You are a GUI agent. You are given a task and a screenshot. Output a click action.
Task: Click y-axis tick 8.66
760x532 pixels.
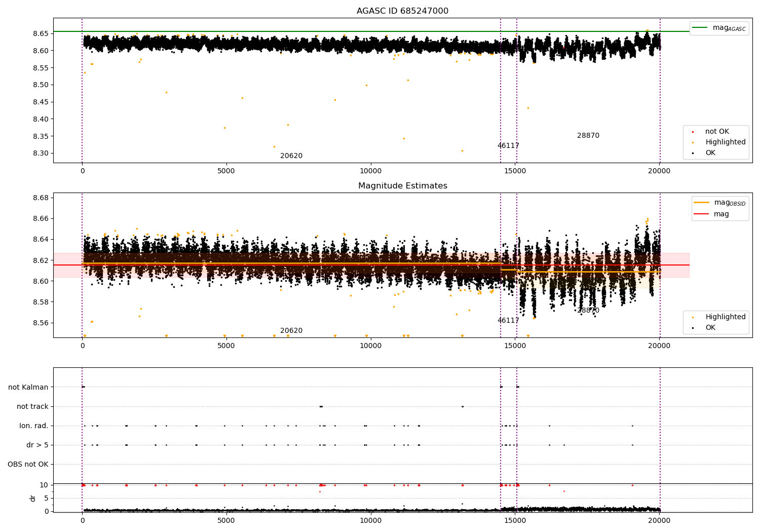(41, 219)
